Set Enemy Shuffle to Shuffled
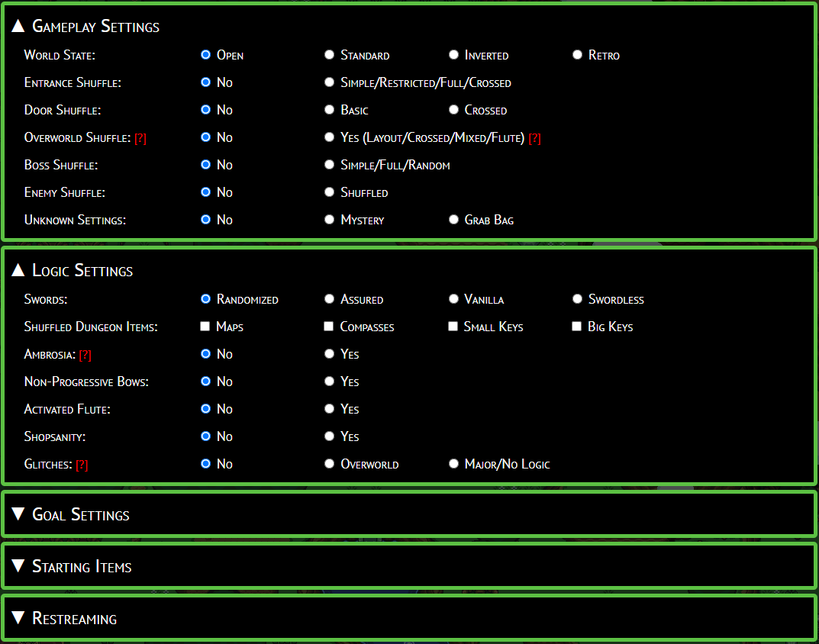Screen dimensions: 819x644 point(329,192)
